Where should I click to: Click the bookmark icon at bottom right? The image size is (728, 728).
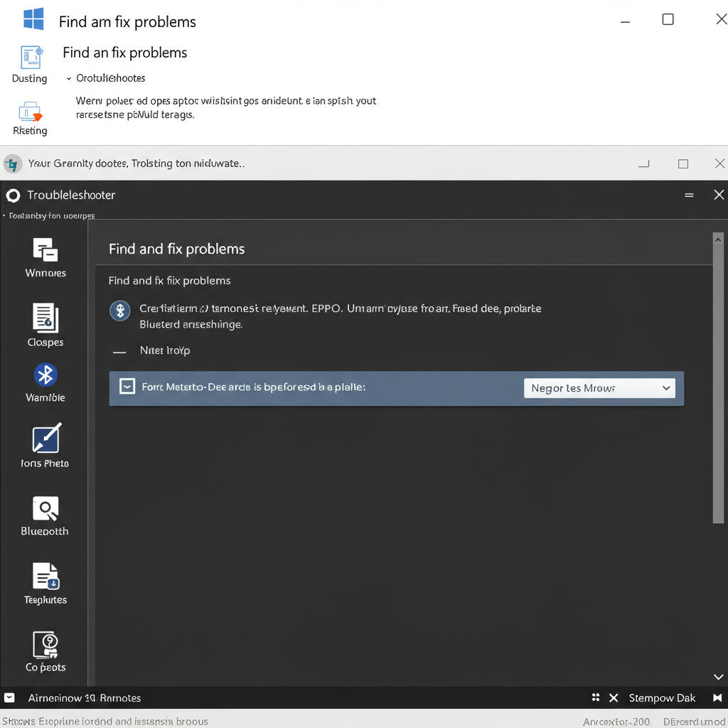point(717,698)
